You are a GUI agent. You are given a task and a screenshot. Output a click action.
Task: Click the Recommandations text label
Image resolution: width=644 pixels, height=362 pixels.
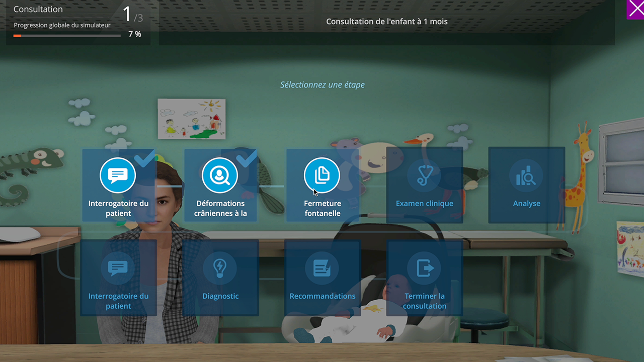(323, 296)
